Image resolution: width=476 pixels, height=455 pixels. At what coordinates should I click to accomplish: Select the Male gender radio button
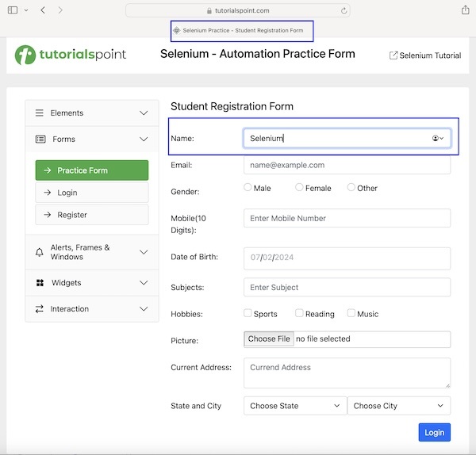point(248,188)
